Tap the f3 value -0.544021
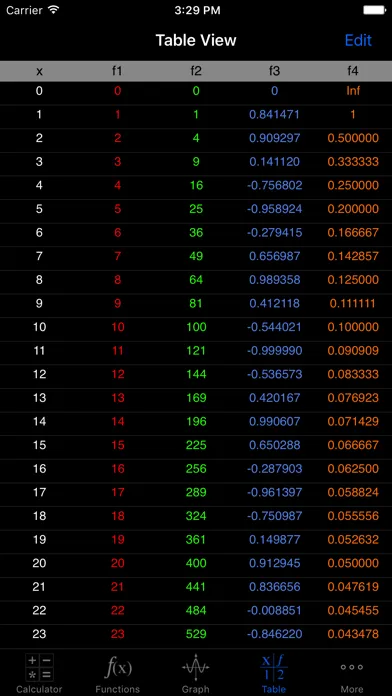 [274, 327]
